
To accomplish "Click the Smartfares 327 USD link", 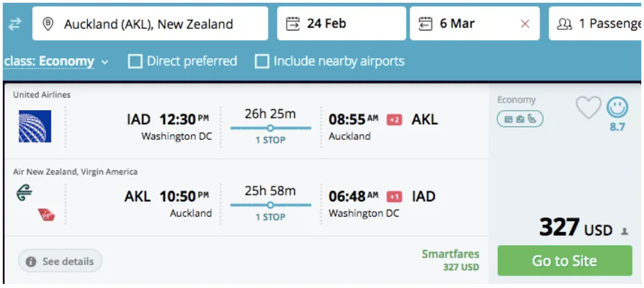I will tap(450, 260).
